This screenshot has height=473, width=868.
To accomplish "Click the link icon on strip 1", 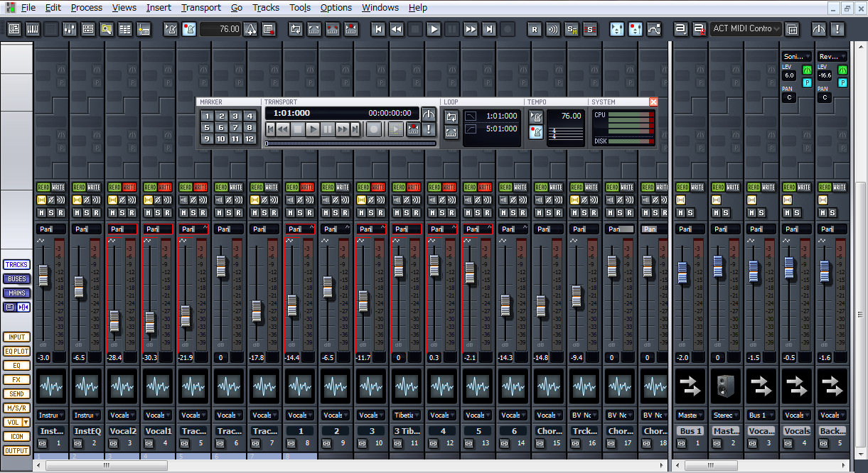I will [42, 443].
